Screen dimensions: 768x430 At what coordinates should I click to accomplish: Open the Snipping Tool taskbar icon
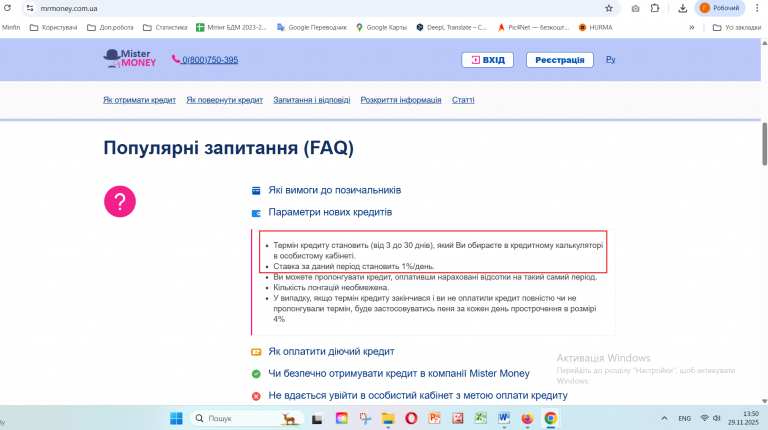click(365, 418)
